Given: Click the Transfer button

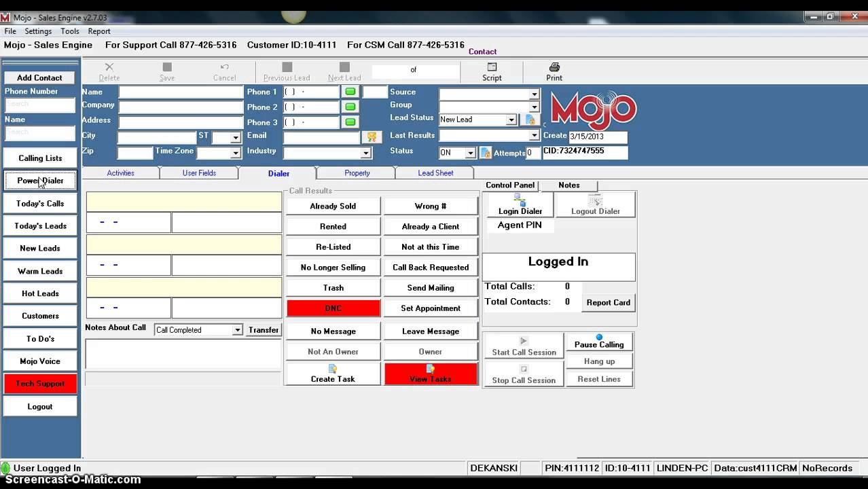Looking at the screenshot, I should 264,330.
